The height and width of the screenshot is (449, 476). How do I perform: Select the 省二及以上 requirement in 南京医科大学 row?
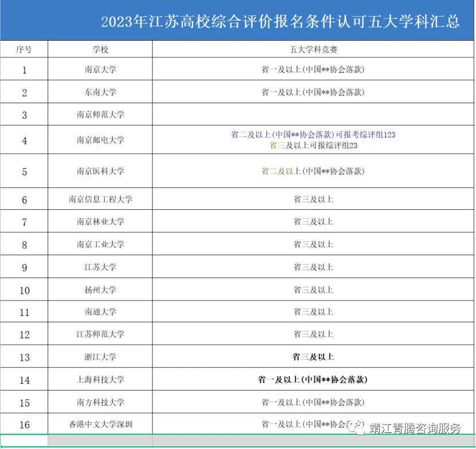click(x=313, y=171)
